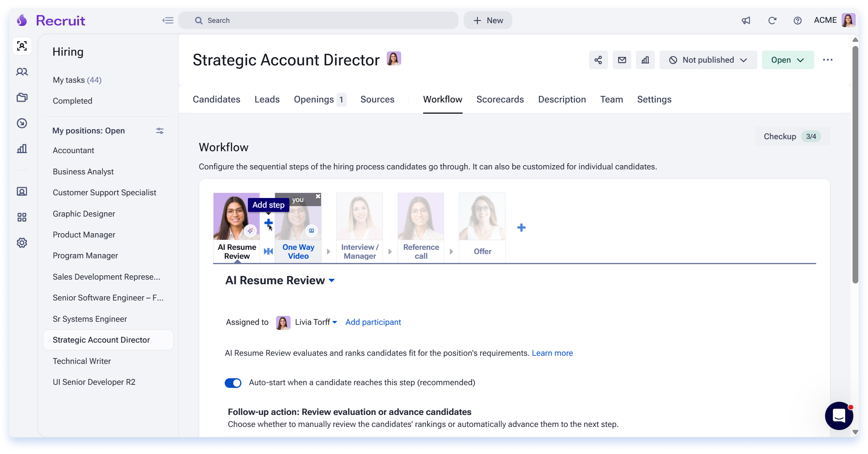Open the help question mark icon
Image resolution: width=868 pixels, height=454 pixels.
click(x=797, y=20)
